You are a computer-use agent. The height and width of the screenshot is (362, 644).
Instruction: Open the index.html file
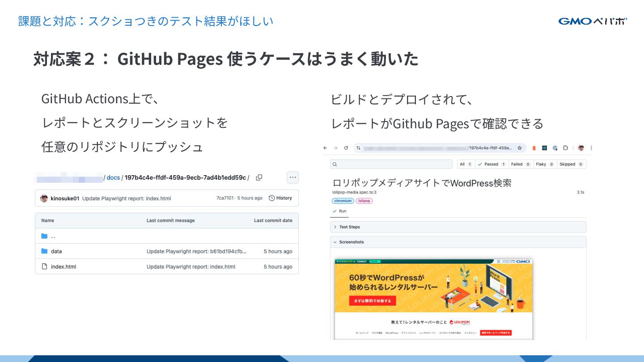click(64, 266)
